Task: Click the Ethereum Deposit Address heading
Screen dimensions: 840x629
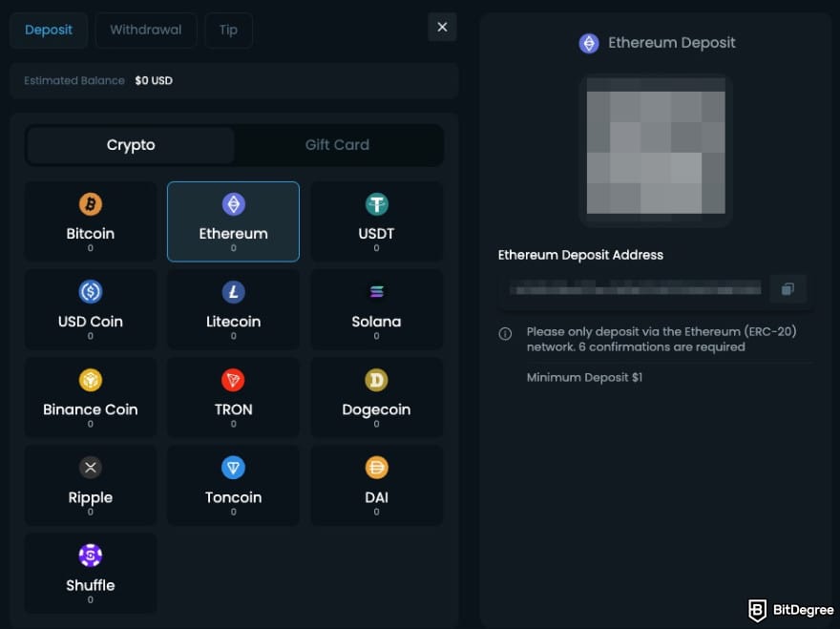Action: tap(580, 255)
